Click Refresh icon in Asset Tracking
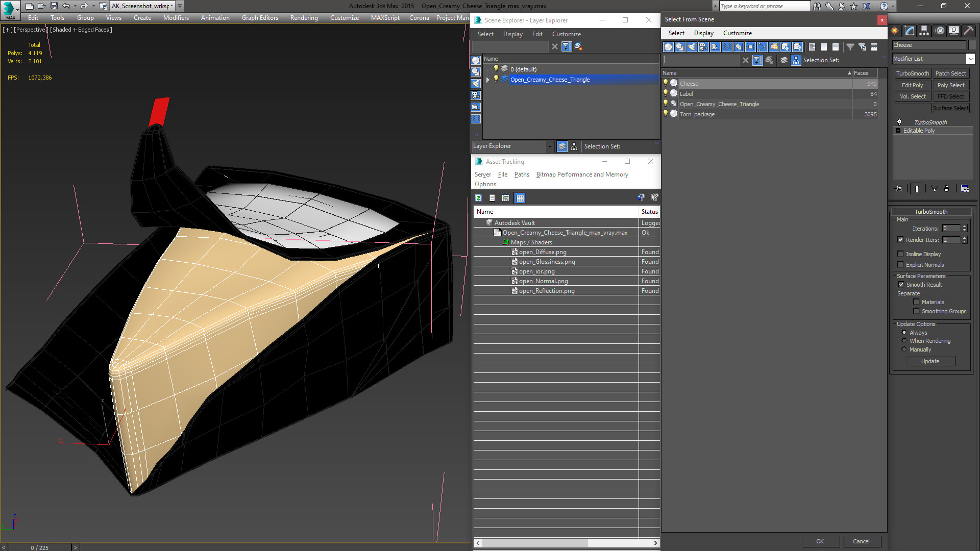Image resolution: width=980 pixels, height=551 pixels. click(x=478, y=198)
